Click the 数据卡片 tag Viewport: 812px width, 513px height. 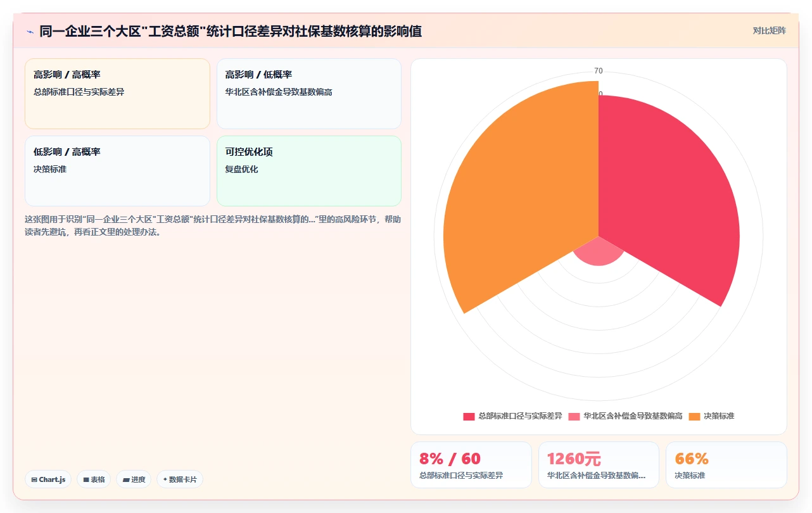[180, 479]
